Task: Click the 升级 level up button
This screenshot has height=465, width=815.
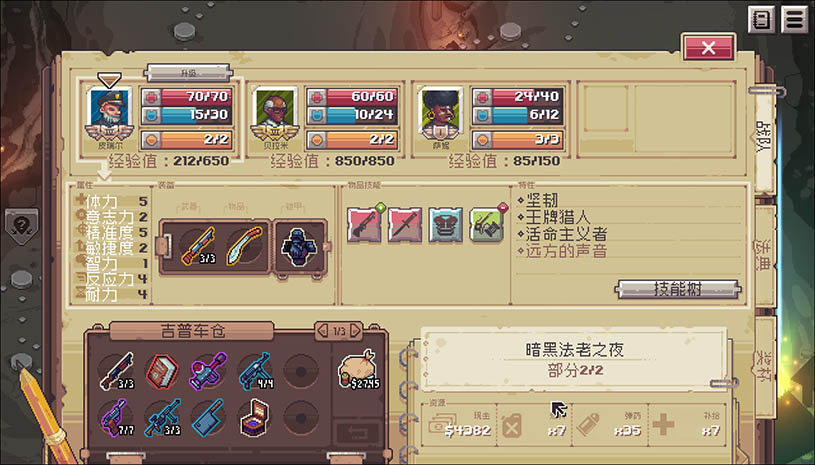Action: click(188, 73)
